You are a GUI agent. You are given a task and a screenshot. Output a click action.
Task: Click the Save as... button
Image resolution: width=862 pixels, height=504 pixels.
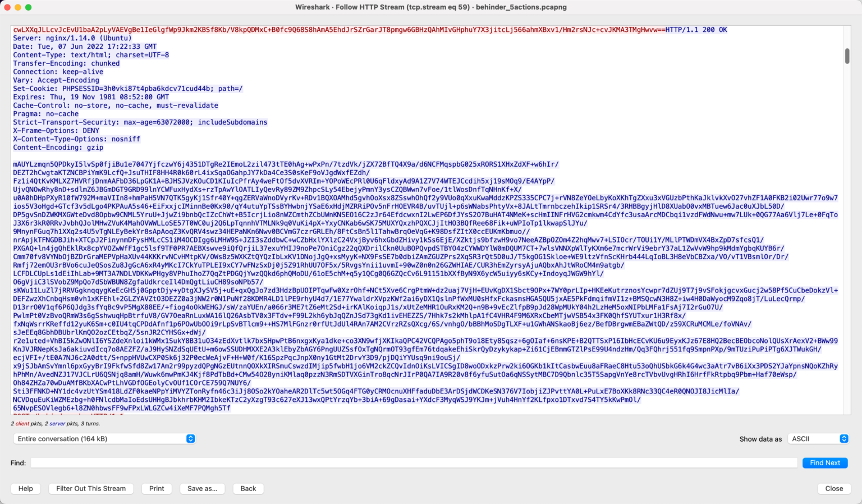coord(202,488)
